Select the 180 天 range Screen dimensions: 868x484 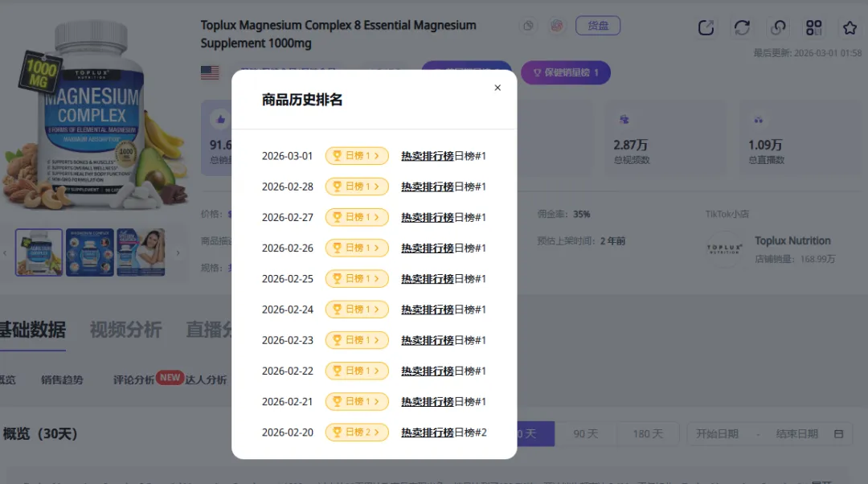pyautogui.click(x=648, y=433)
